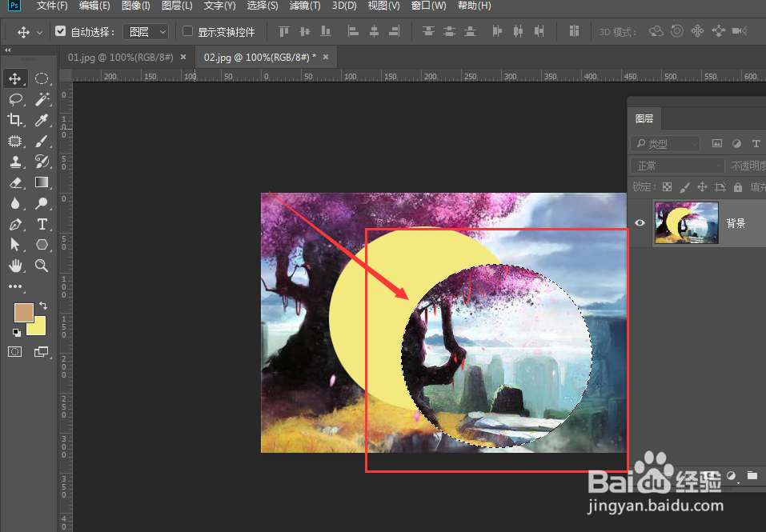This screenshot has height=532, width=766.
Task: Open the 窗口(W) menu
Action: point(428,6)
